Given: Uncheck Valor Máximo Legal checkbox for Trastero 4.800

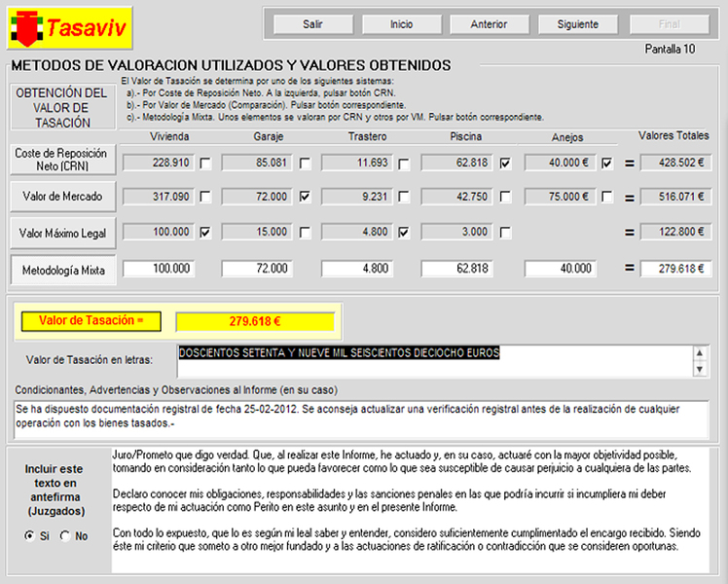Looking at the screenshot, I should click(404, 233).
